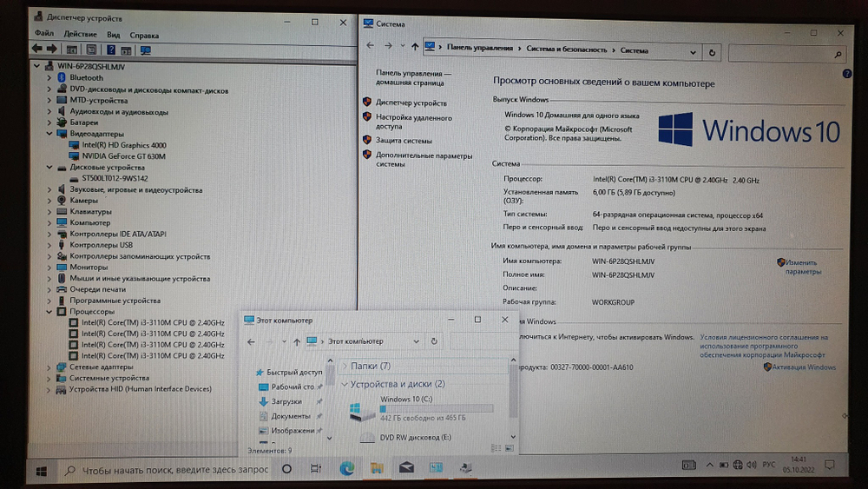Expand the Bluetooth device category
The image size is (868, 489).
pyautogui.click(x=50, y=77)
